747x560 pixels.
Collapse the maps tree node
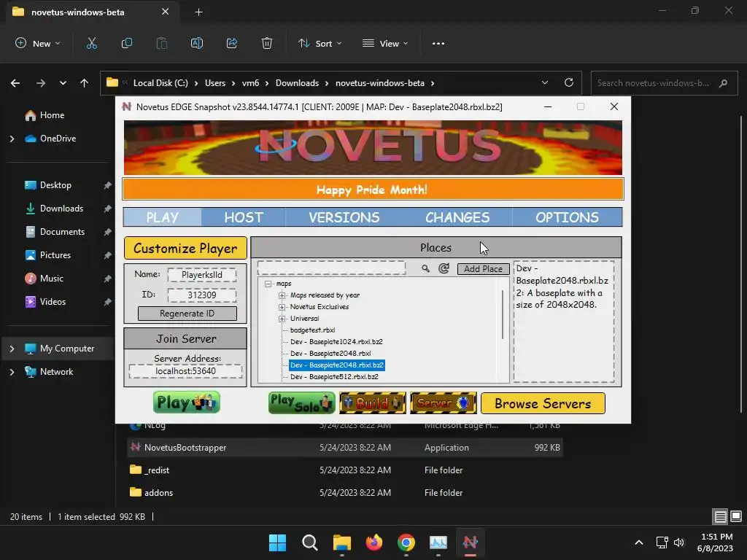click(268, 284)
